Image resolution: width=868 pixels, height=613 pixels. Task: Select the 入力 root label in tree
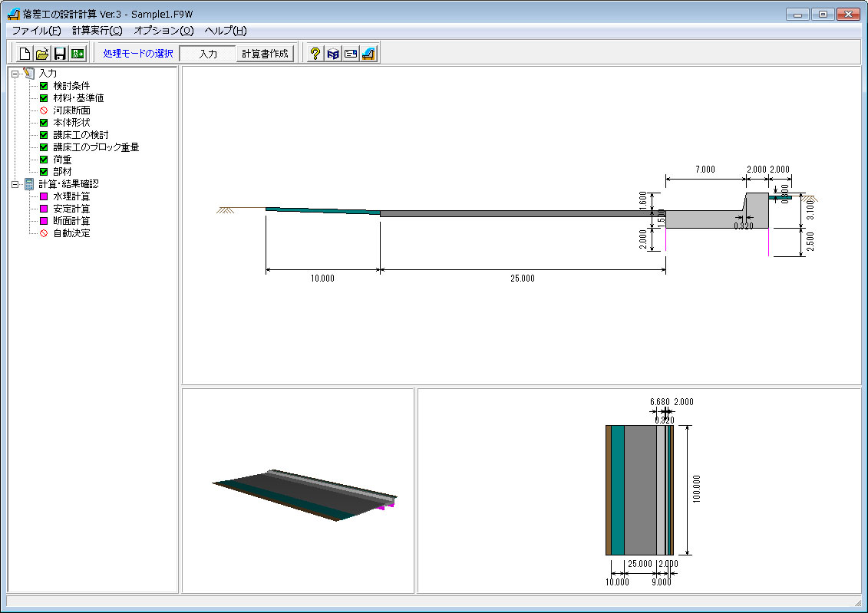click(48, 73)
